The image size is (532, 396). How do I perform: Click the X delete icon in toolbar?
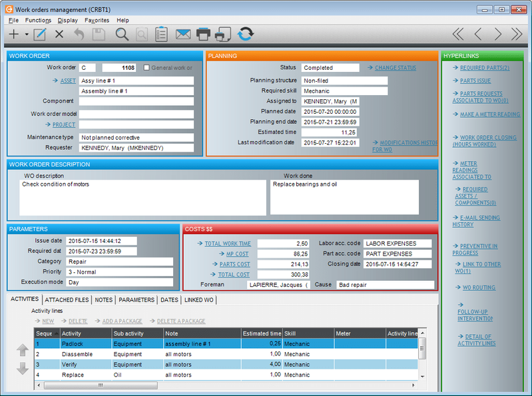click(x=59, y=34)
